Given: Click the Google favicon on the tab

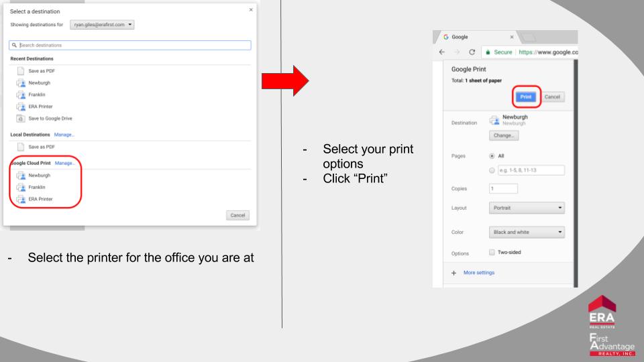Looking at the screenshot, I should tap(446, 37).
